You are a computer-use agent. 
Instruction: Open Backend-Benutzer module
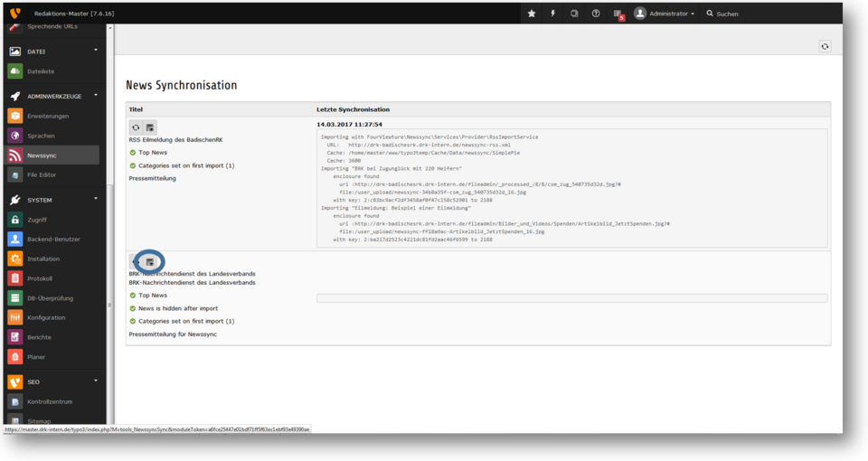point(53,240)
